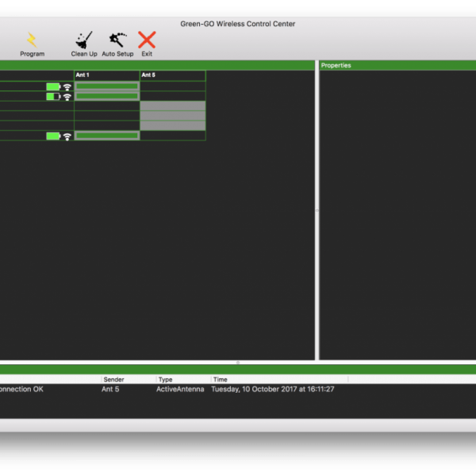Sort the log by Type column
Viewport: 476px width, 476px height.
[184, 379]
